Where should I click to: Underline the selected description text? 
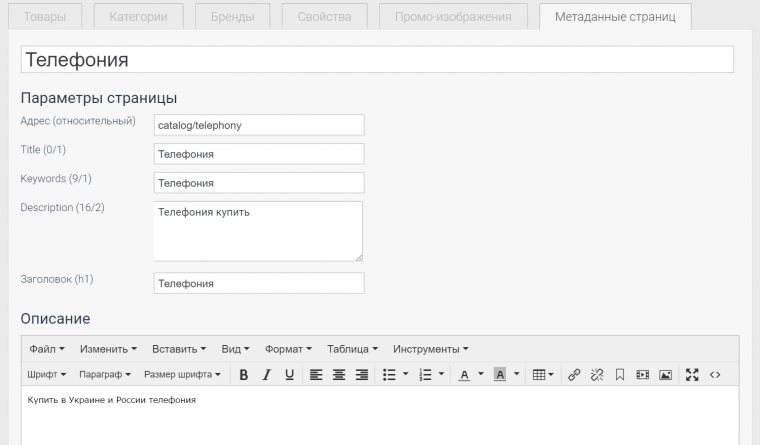pyautogui.click(x=289, y=375)
